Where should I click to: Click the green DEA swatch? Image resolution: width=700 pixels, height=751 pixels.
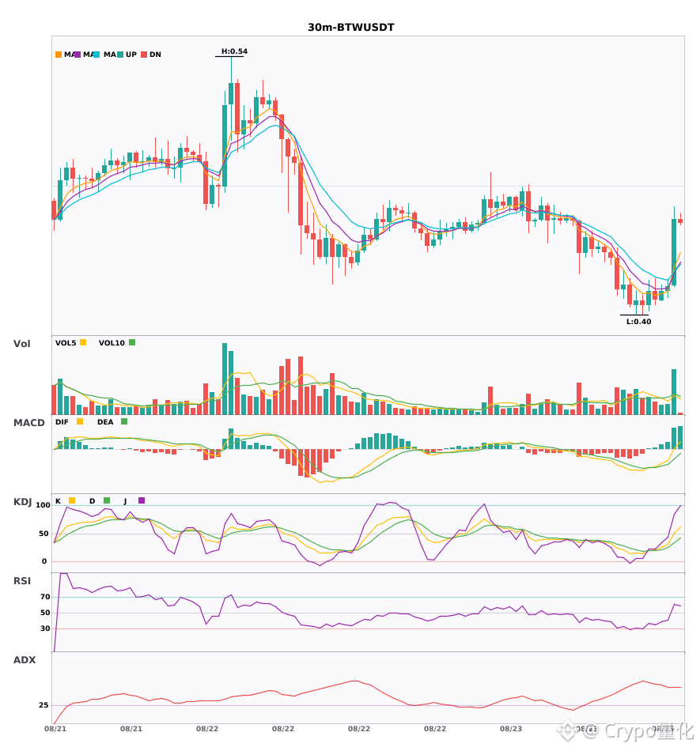point(124,421)
